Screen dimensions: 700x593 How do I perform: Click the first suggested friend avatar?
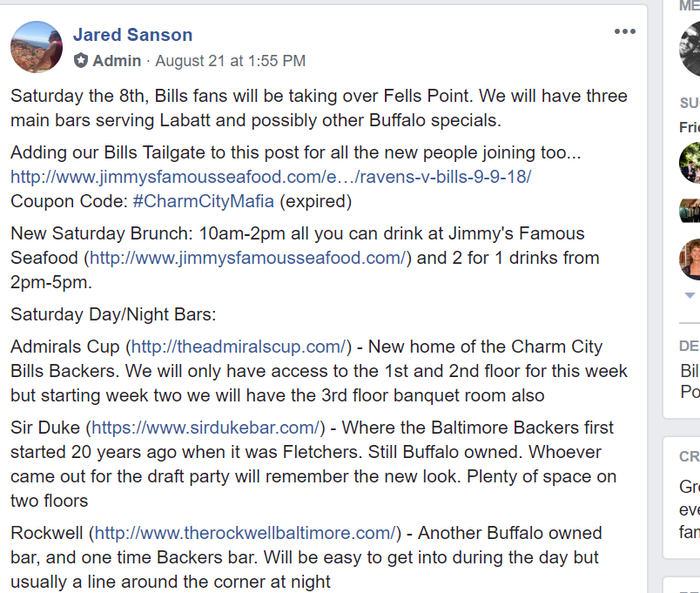point(690,163)
